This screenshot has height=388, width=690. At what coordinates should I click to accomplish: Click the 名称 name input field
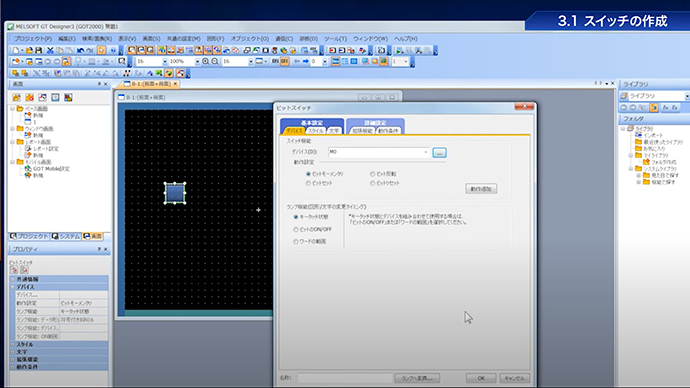pos(345,378)
